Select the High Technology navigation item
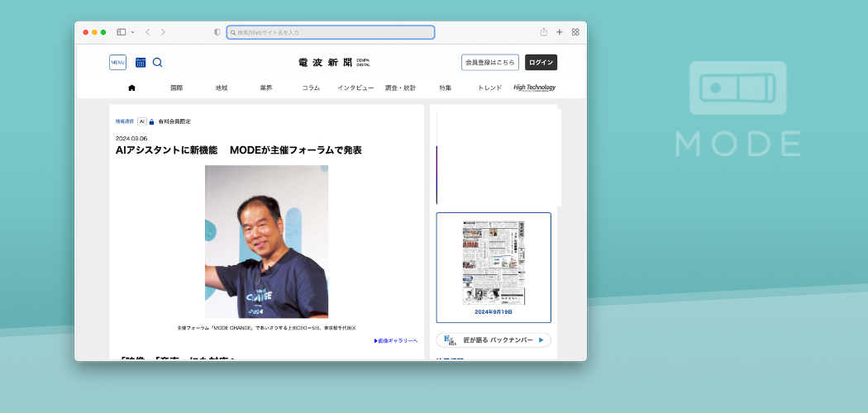 [x=534, y=88]
